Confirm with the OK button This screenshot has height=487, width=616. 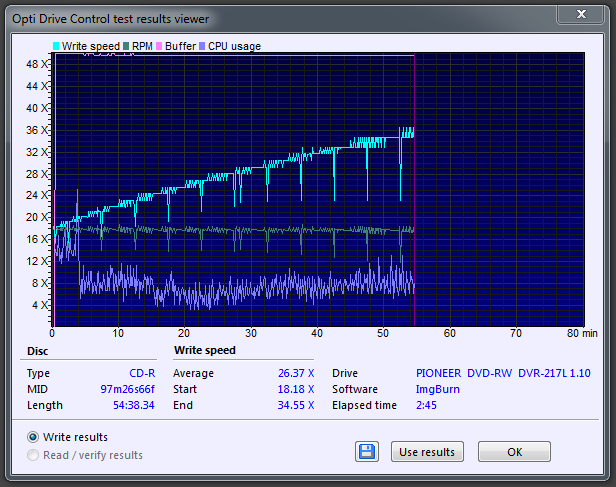point(514,452)
